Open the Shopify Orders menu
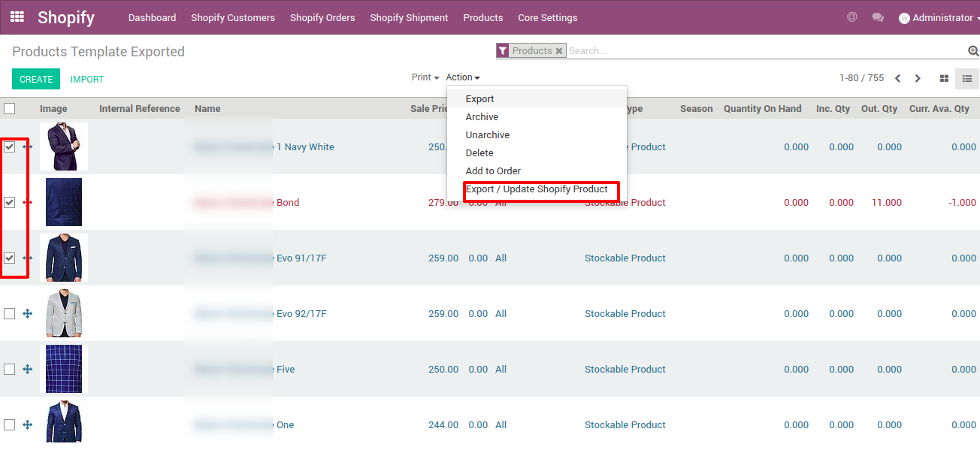Viewport: 980px width, 462px height. 322,17
